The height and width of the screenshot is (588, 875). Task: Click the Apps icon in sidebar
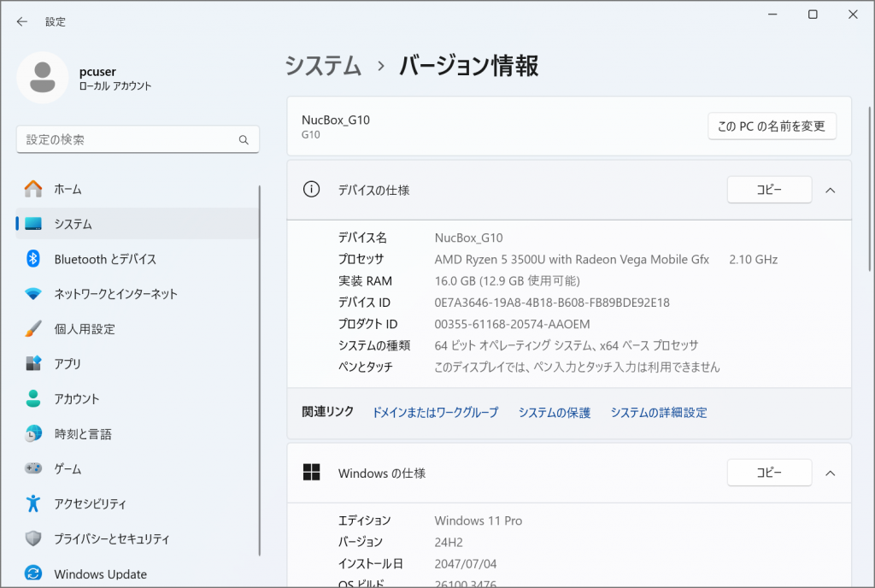click(33, 364)
